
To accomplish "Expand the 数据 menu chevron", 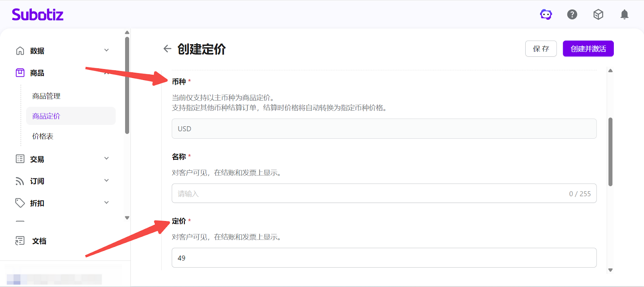I will pyautogui.click(x=107, y=50).
